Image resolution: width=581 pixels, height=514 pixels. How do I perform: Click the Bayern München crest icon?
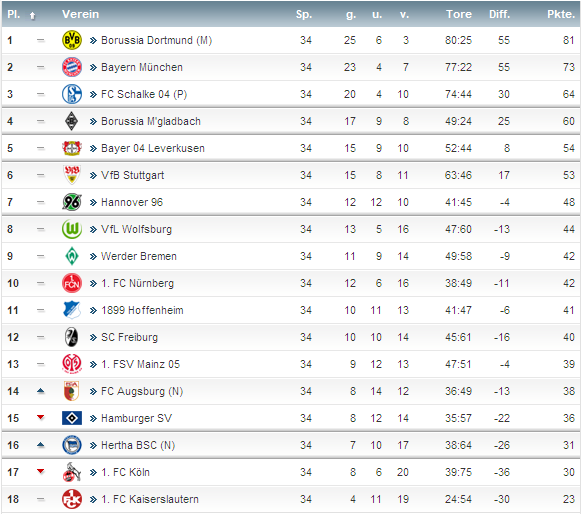(x=72, y=67)
